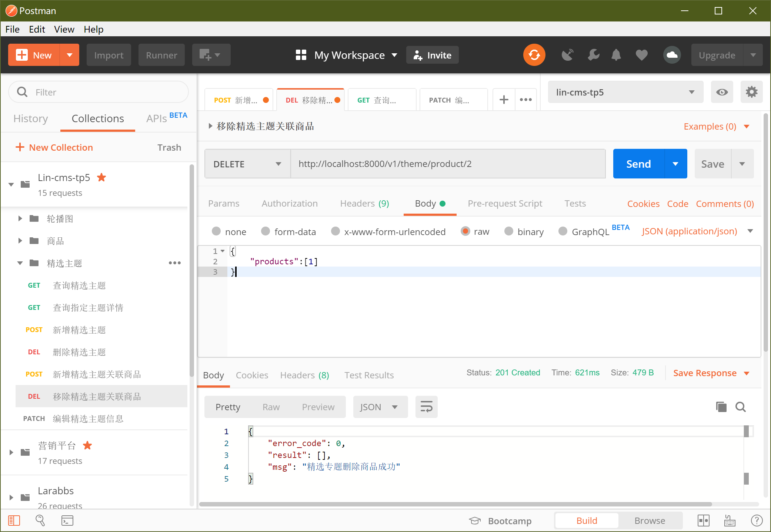Screen dimensions: 771x532
Task: Click the cloud account avatar icon
Action: 672,55
